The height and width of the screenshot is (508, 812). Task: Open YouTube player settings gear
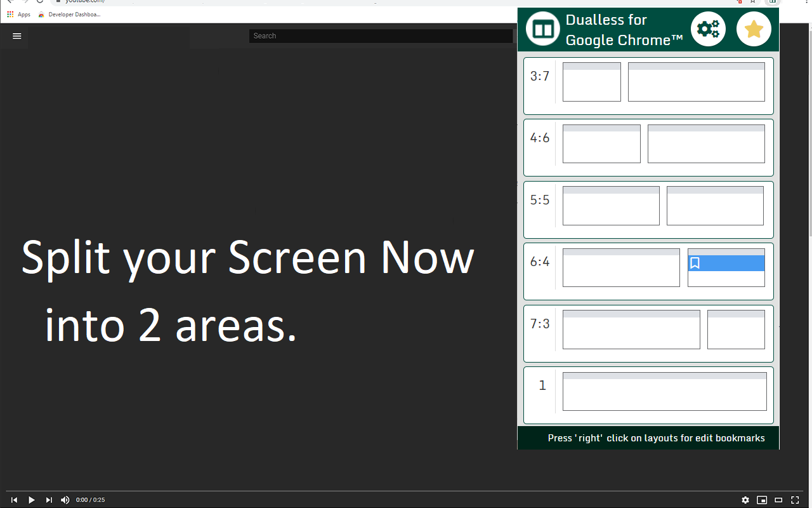745,500
